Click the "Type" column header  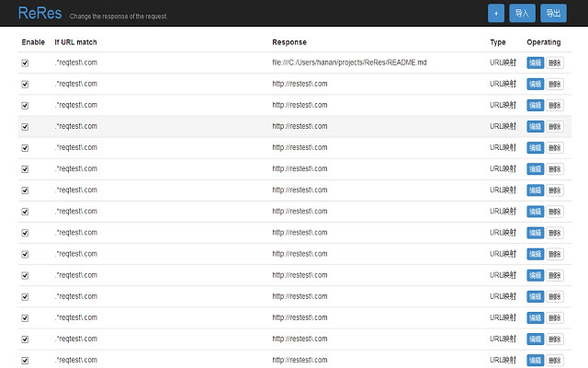498,42
